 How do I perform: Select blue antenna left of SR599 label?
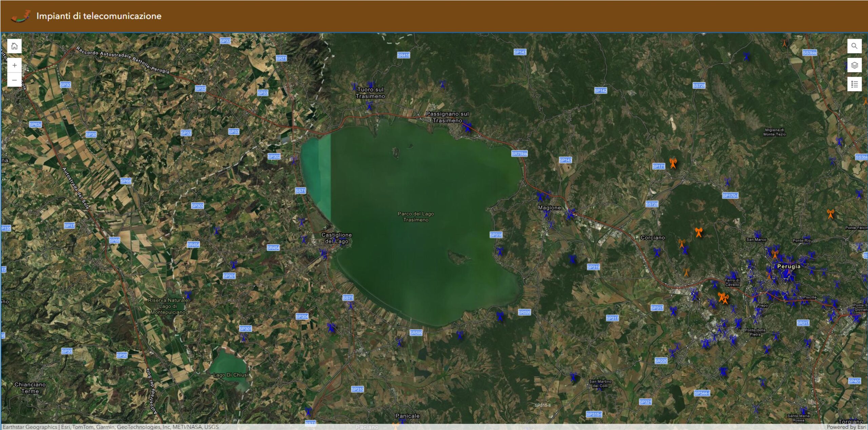500,316
